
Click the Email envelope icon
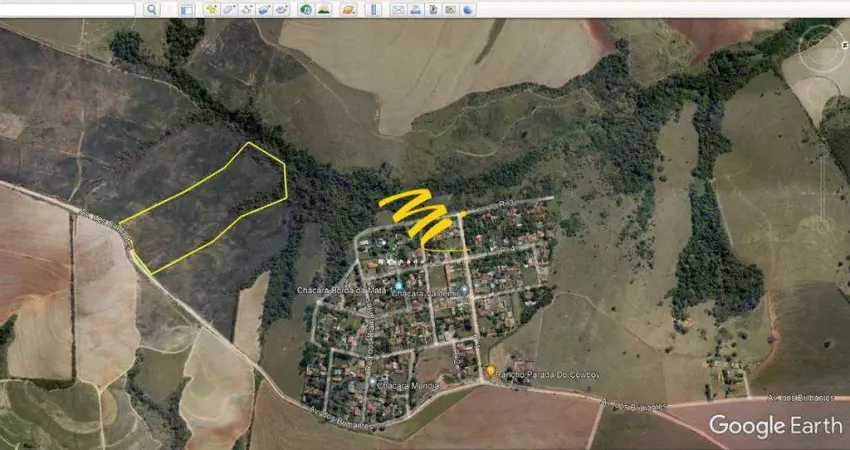pos(397,9)
